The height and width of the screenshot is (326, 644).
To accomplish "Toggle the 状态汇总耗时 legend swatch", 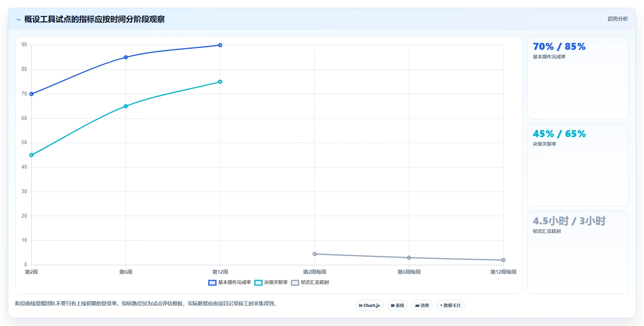I will coord(295,283).
